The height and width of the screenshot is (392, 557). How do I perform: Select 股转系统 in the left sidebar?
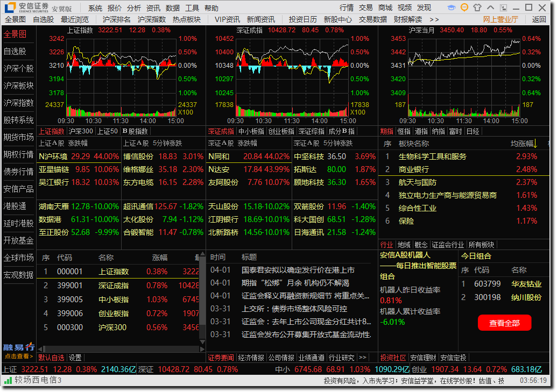pos(18,120)
